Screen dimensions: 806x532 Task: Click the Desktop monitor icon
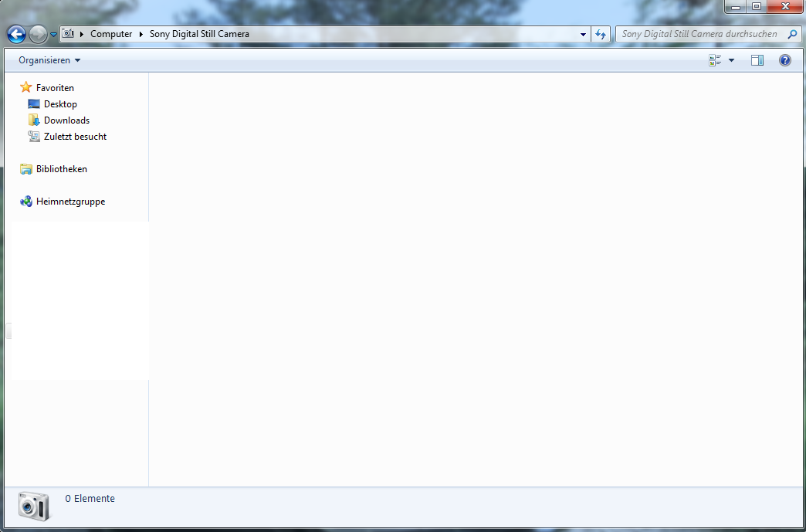[x=34, y=103]
